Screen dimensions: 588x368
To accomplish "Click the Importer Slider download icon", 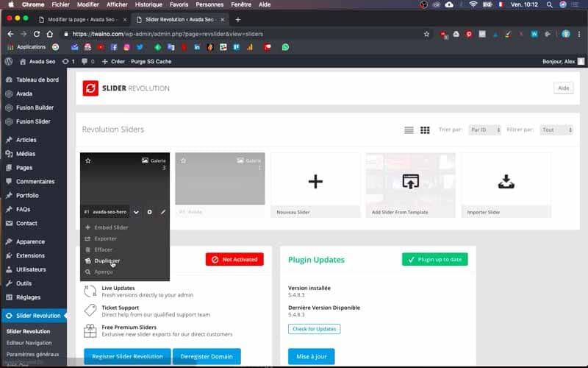I will coord(506,181).
